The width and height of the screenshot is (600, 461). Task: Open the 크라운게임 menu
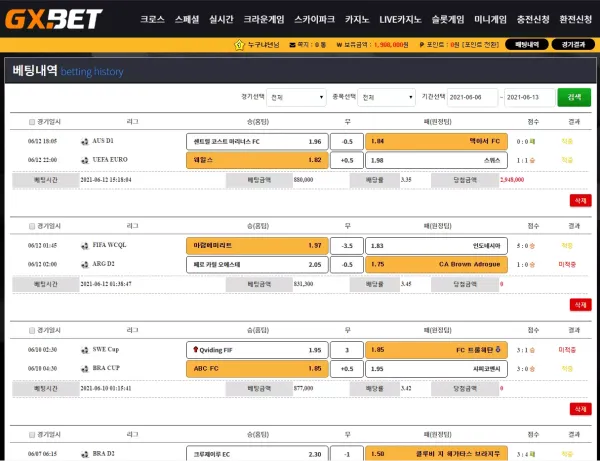pyautogui.click(x=264, y=19)
